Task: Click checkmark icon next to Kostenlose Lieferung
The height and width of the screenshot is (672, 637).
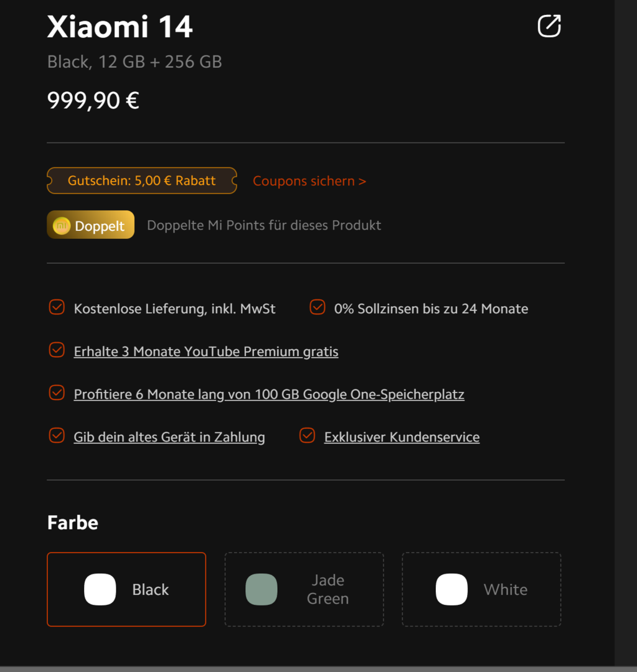Action: coord(57,307)
